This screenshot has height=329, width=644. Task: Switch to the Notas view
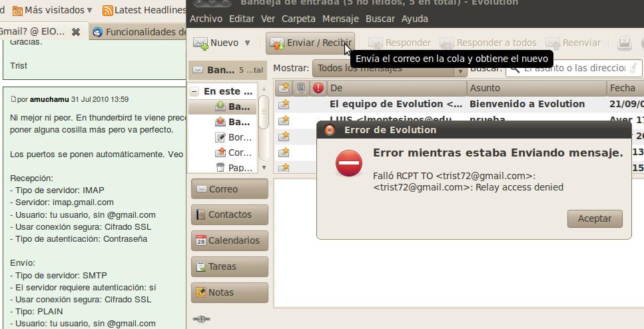230,292
